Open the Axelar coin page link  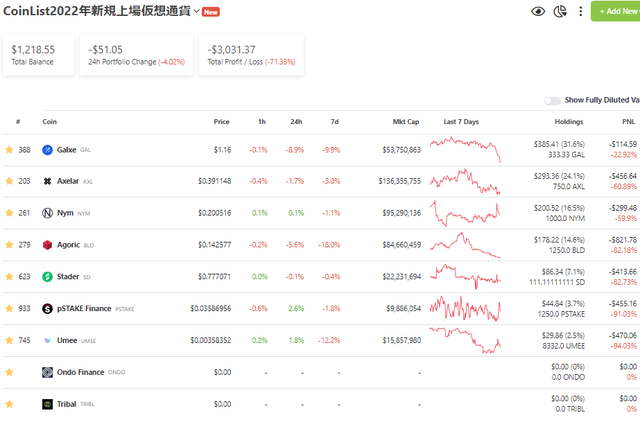[68, 181]
